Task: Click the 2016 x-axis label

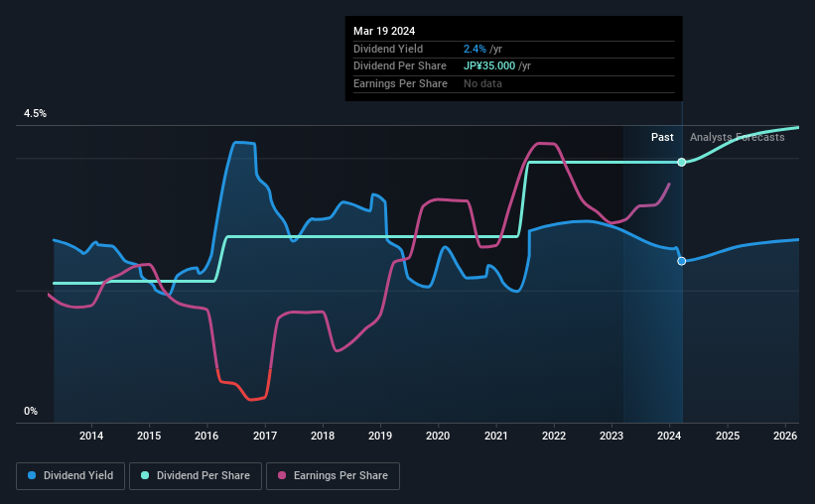Action: [206, 436]
